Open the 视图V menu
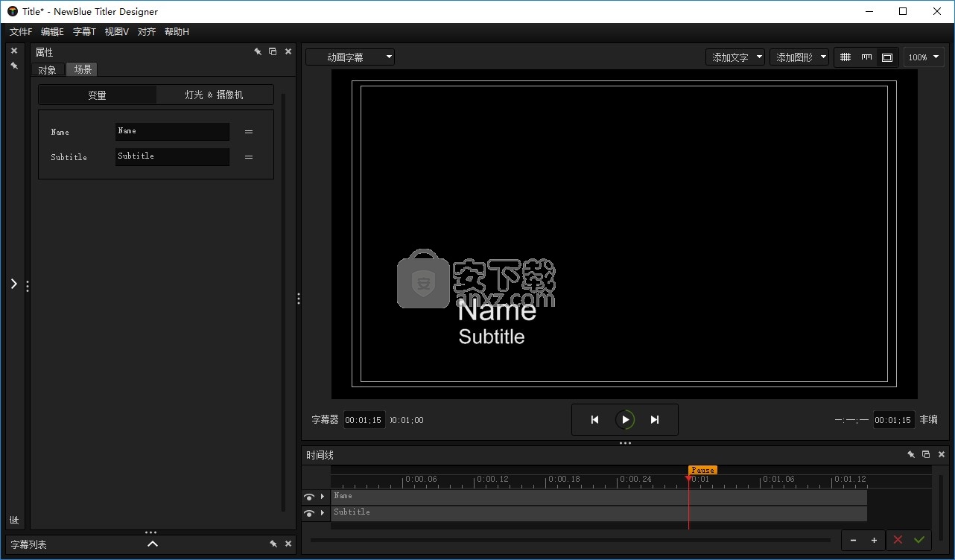This screenshot has width=955, height=560. click(x=117, y=32)
